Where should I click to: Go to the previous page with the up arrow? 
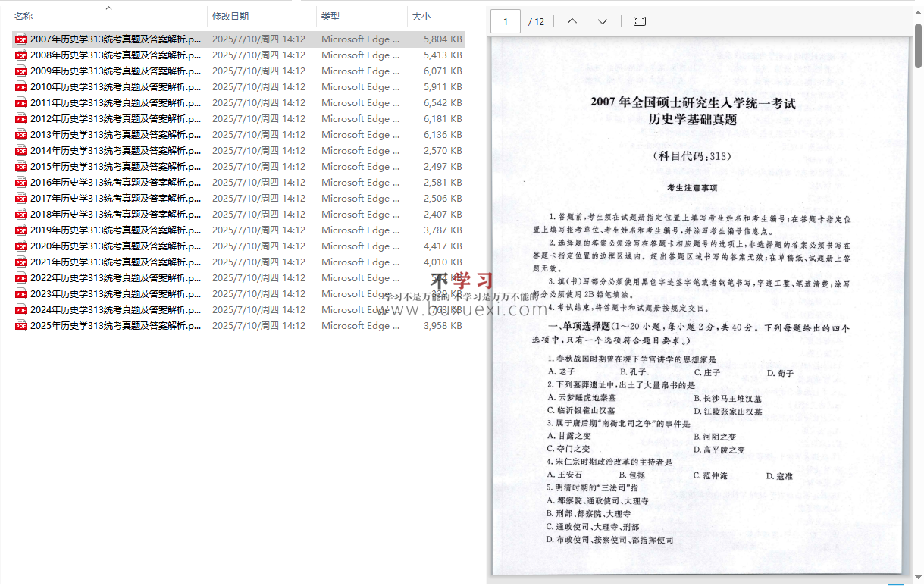pos(572,21)
